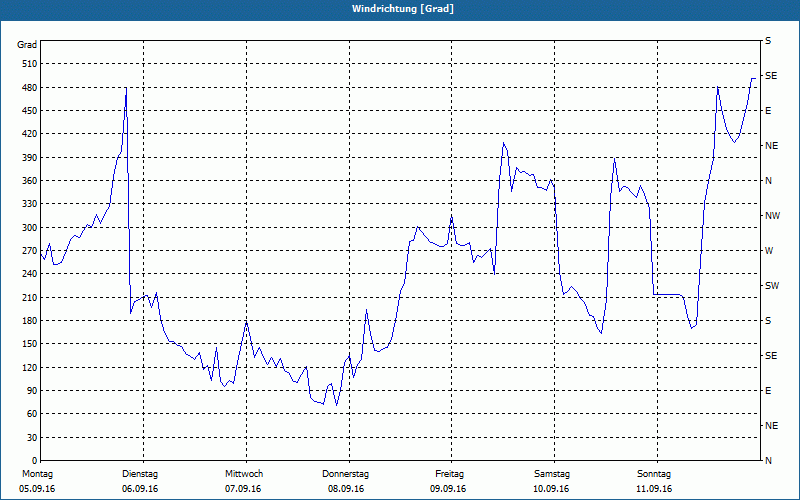Image resolution: width=800 pixels, height=500 pixels.
Task: Click the 300 value on the degree axis
Action: (30, 228)
